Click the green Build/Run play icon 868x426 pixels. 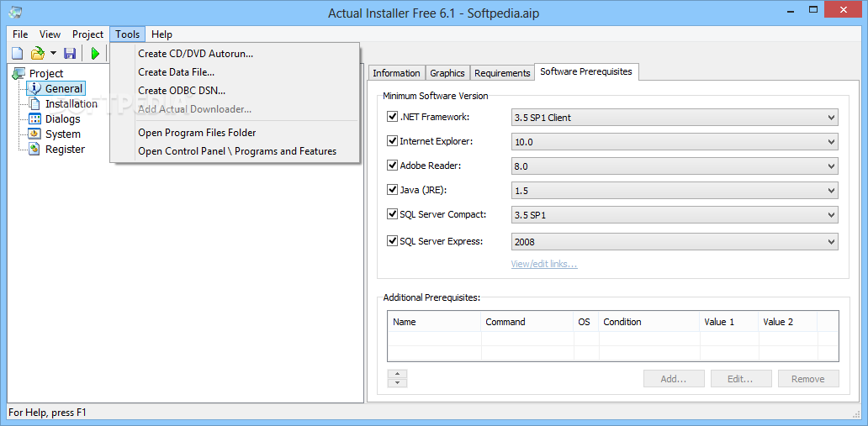point(95,53)
